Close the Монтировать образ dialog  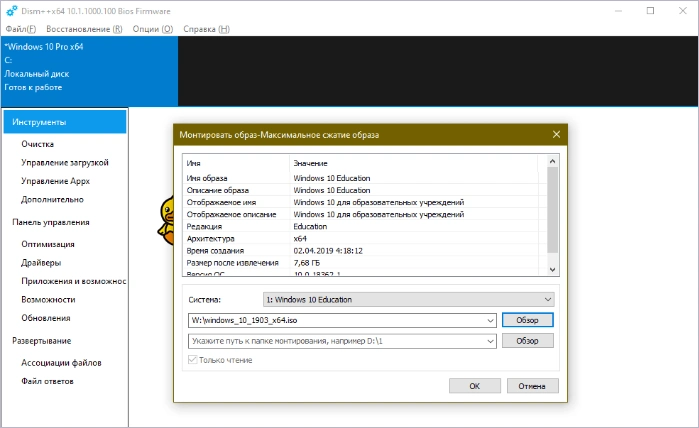[556, 133]
